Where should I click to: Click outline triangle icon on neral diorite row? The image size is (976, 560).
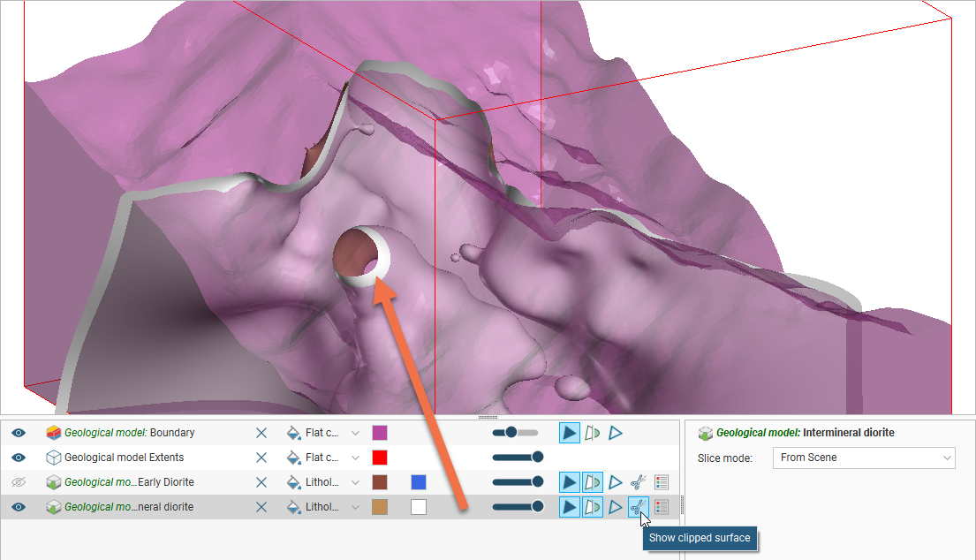click(x=616, y=507)
